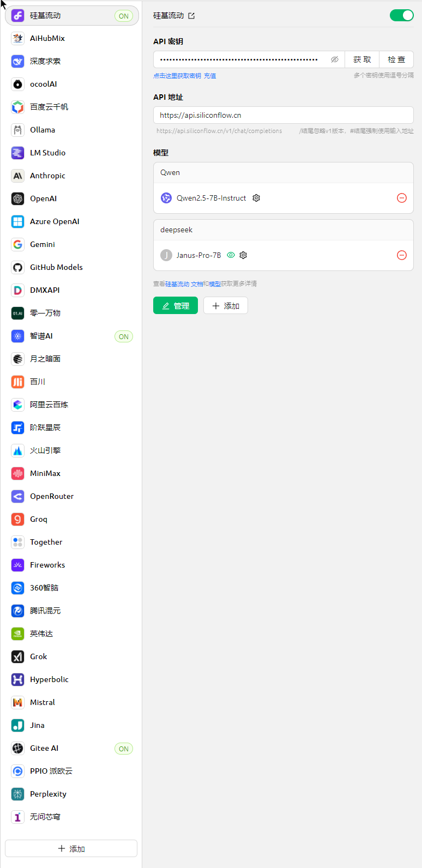Click 检查 to verify API key
The height and width of the screenshot is (868, 422).
[x=396, y=59]
